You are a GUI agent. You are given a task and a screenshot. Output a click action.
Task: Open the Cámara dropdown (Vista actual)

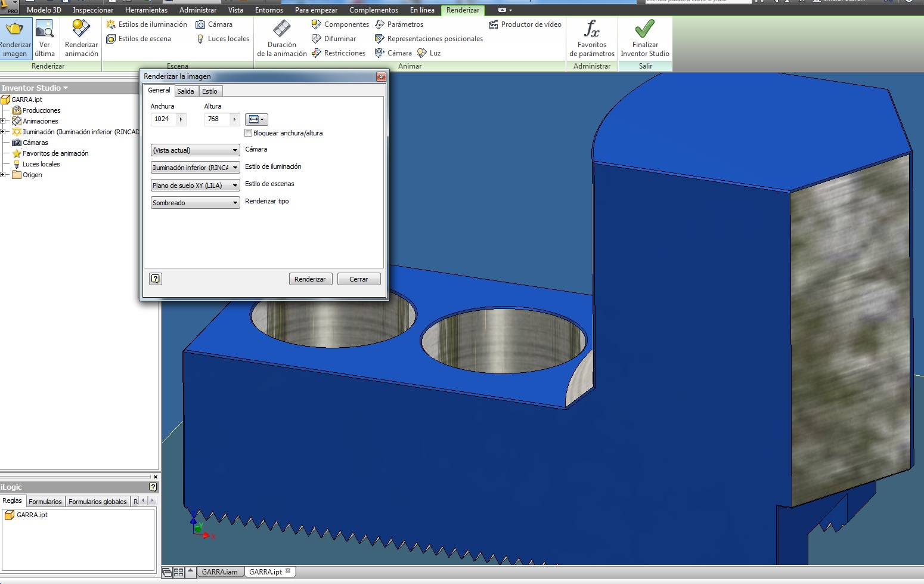coord(196,150)
